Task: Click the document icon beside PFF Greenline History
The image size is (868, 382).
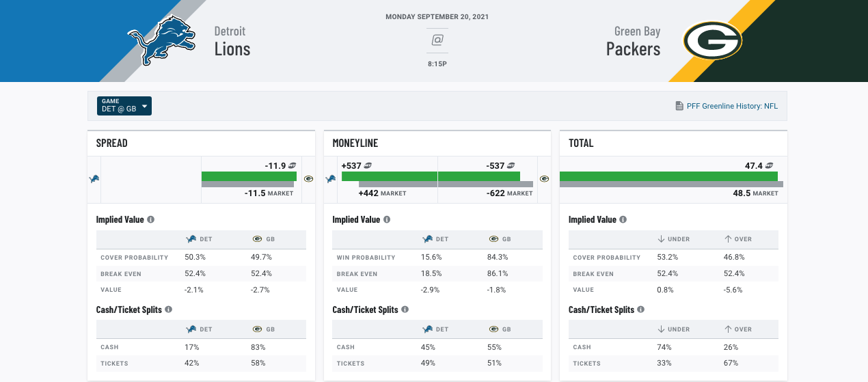Action: pyautogui.click(x=679, y=106)
